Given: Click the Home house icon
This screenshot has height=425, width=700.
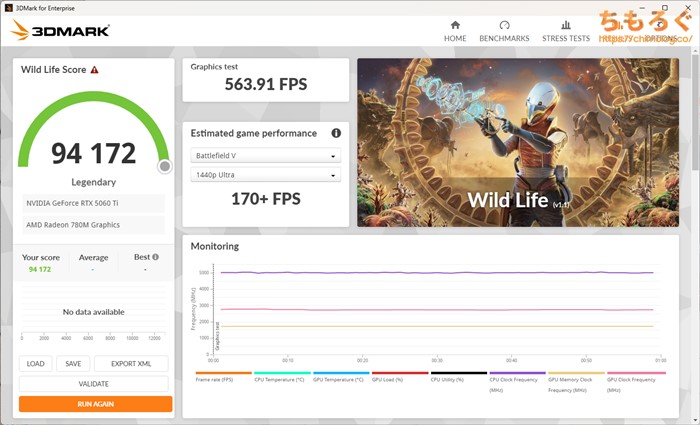Looking at the screenshot, I should click(455, 25).
